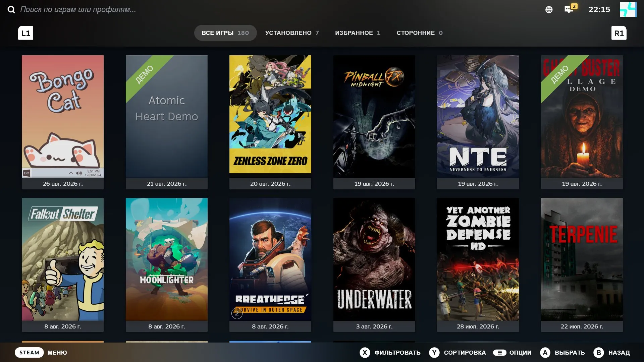Select the Underwater game cover
The width and height of the screenshot is (644, 362).
374,259
